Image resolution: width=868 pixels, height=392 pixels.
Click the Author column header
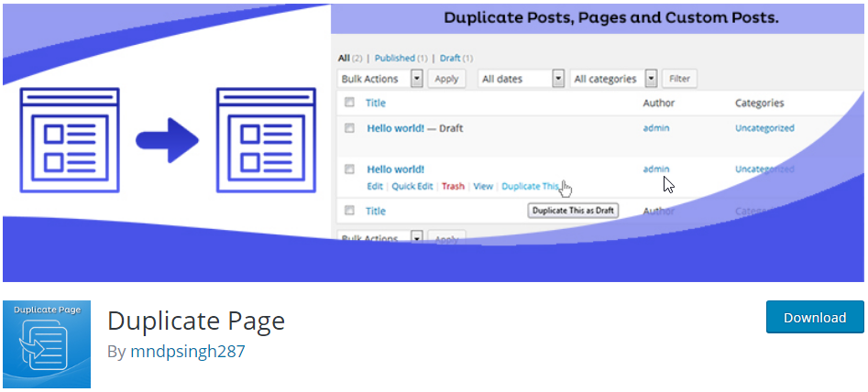659,103
